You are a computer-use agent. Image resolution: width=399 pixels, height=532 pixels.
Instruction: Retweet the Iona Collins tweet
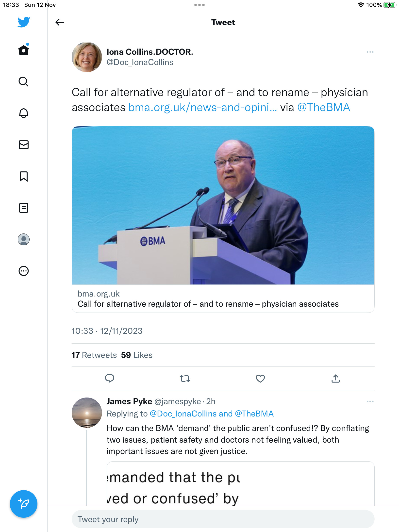pos(185,378)
